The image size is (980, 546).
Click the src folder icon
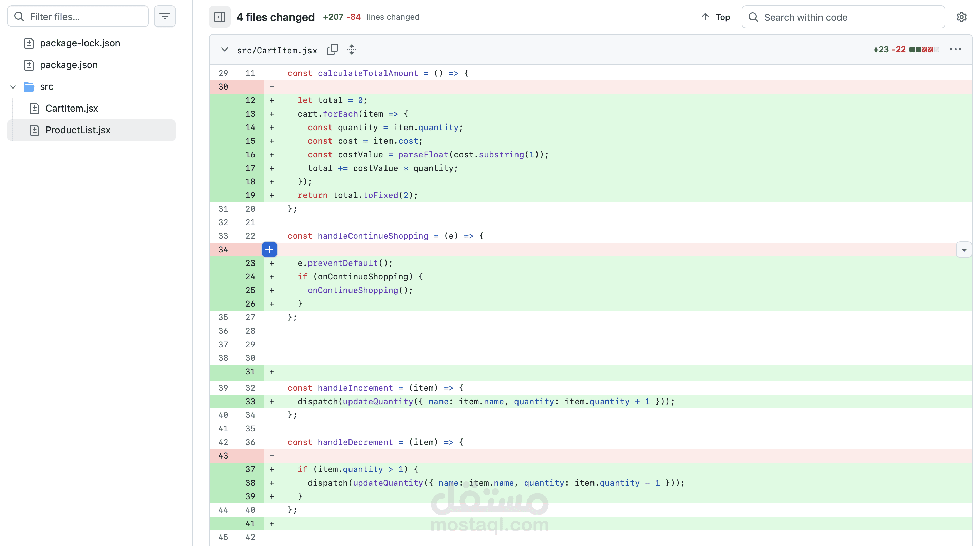(x=29, y=87)
